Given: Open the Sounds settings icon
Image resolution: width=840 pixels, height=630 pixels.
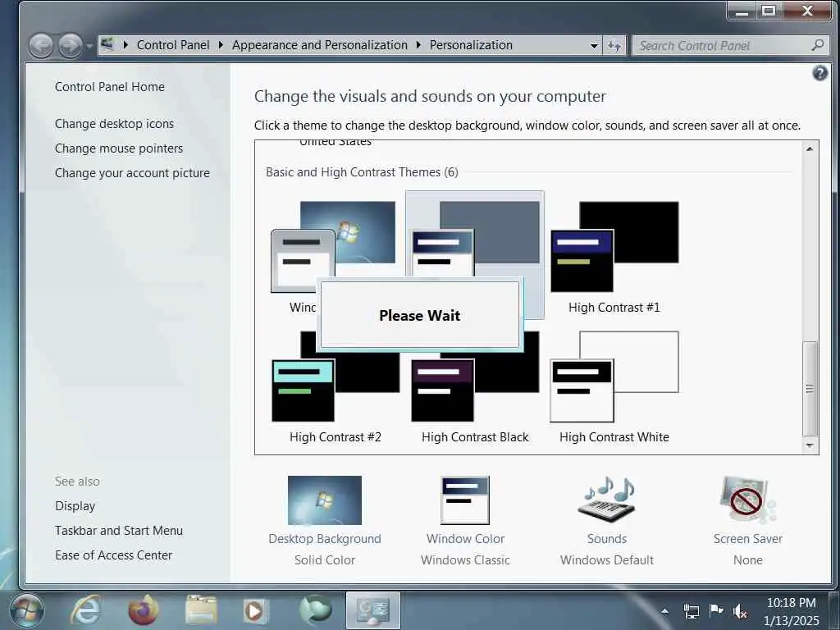Looking at the screenshot, I should pos(606,499).
